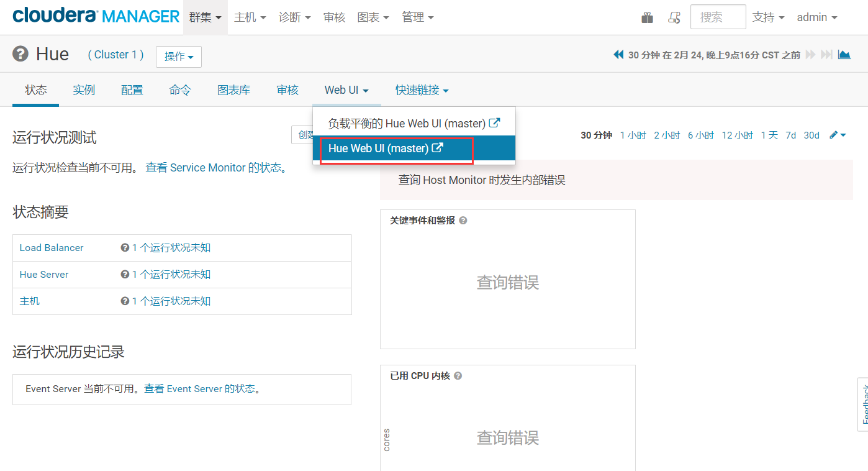Toggle the Web UI dropdown tab
The height and width of the screenshot is (471, 868).
point(346,90)
